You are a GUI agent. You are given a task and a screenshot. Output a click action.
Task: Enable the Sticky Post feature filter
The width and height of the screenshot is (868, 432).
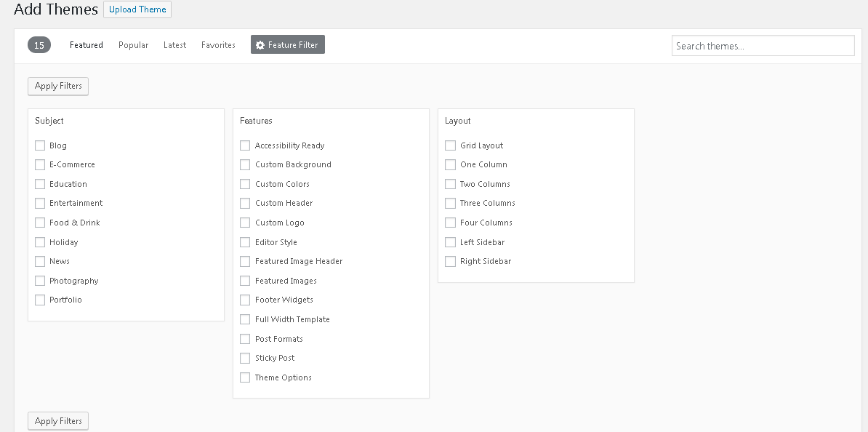(245, 357)
